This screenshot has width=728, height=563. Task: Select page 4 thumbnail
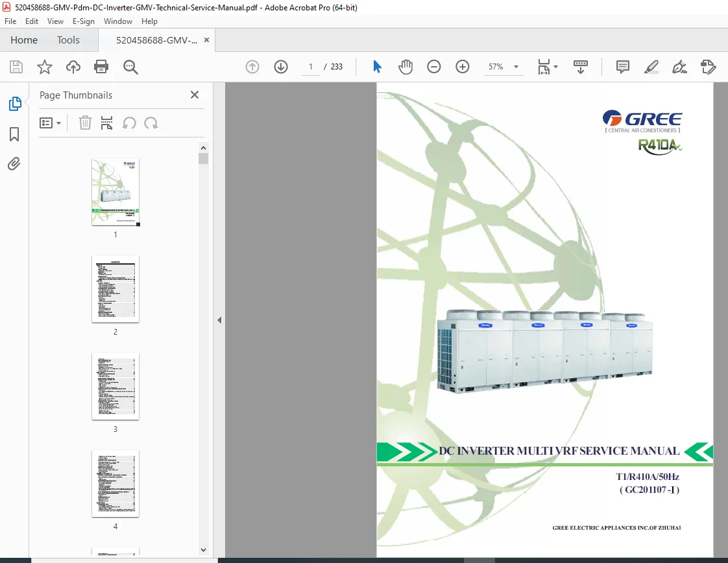[x=115, y=484]
